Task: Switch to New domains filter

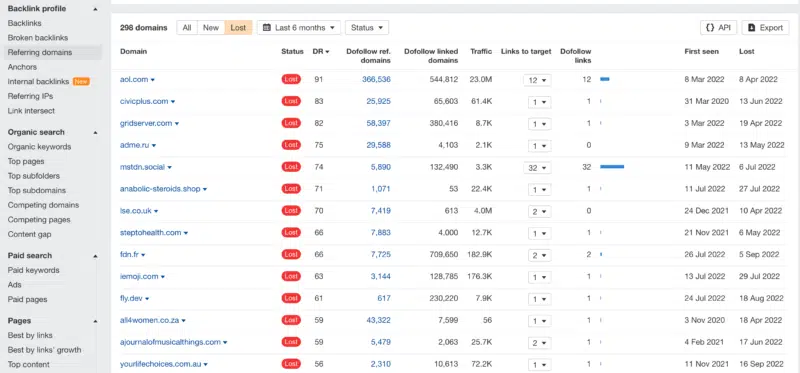Action: coord(211,28)
